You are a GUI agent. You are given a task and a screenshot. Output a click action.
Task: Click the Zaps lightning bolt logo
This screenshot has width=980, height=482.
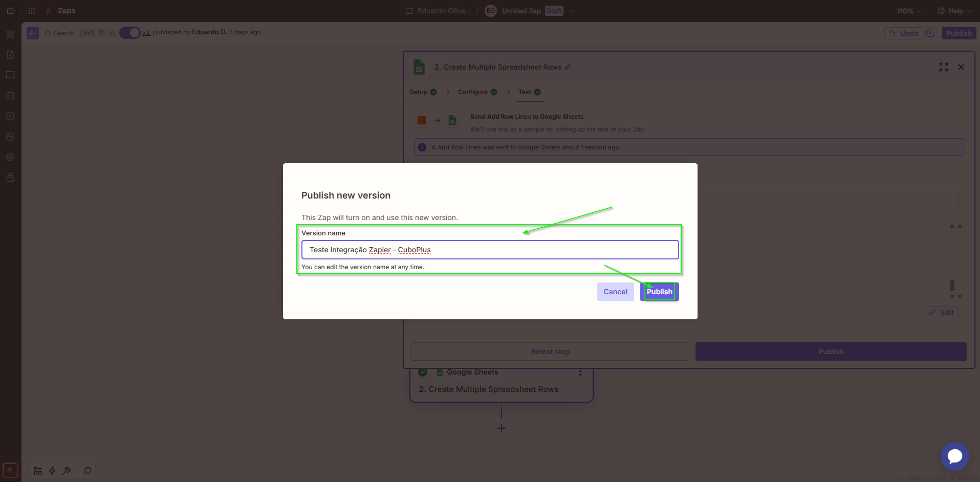pos(48,11)
